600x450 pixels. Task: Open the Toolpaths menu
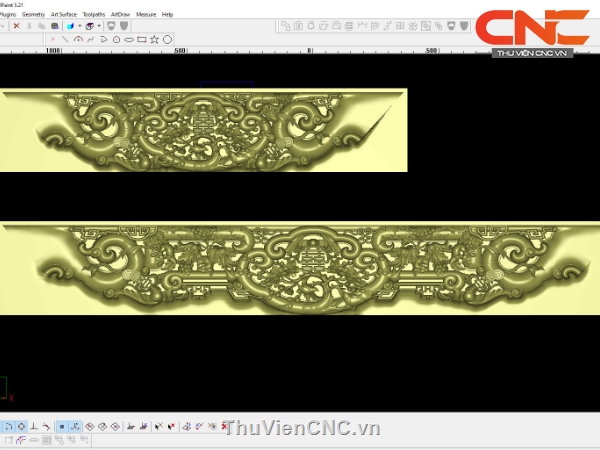[93, 15]
